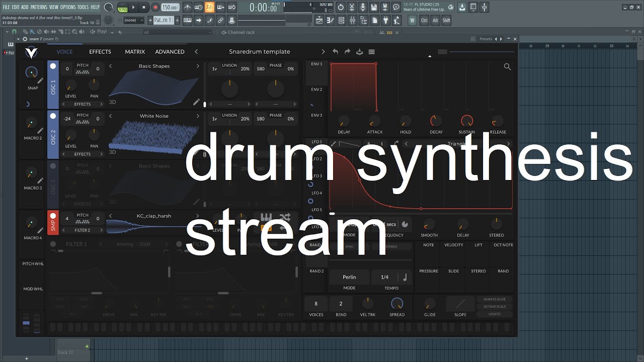This screenshot has width=644, height=362.
Task: Switch to Vital ADVANCED tab
Action: [x=170, y=52]
